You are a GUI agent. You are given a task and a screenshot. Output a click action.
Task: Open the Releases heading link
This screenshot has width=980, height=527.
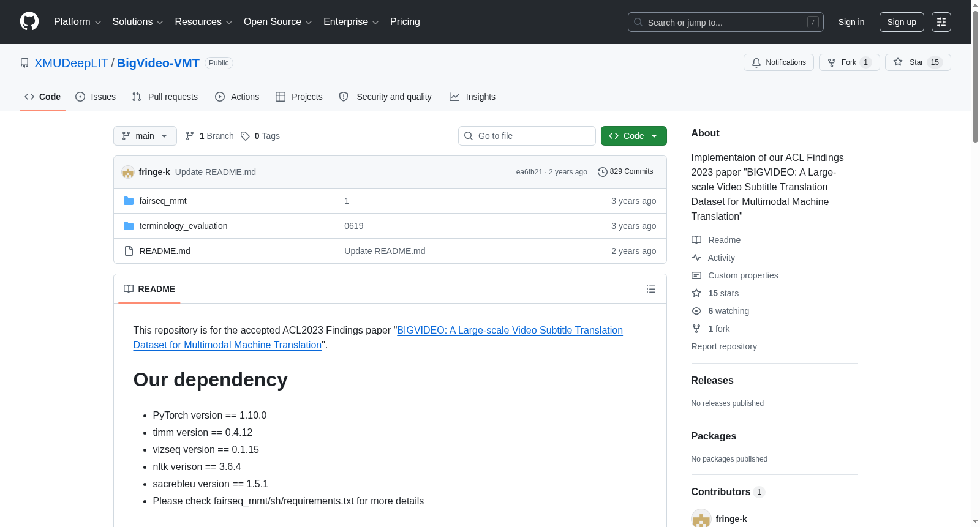point(712,381)
